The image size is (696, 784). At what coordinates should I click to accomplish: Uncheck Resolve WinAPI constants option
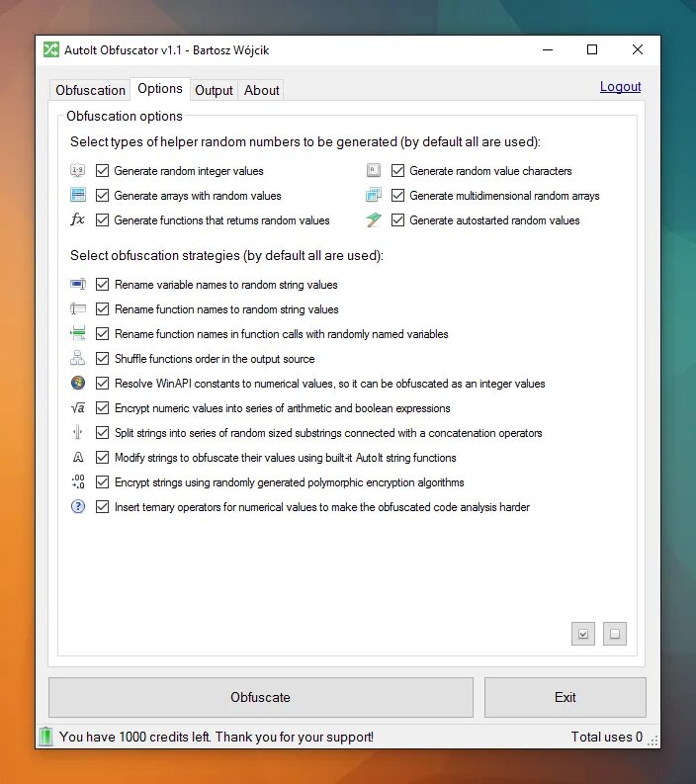tap(102, 383)
